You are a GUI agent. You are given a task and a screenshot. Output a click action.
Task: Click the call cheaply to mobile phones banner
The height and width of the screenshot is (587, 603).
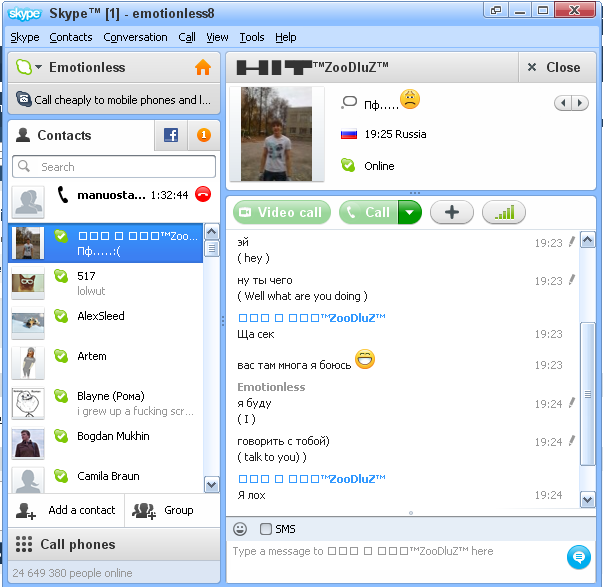tap(114, 100)
